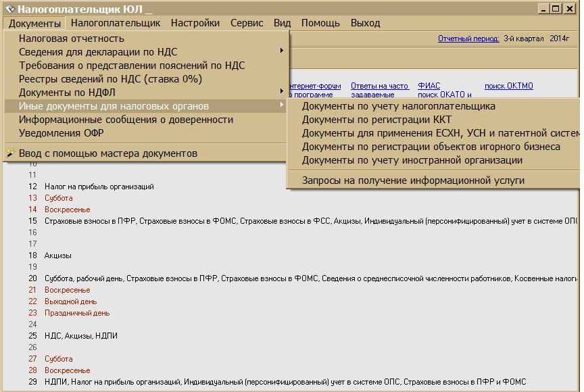Click the wizard wand icon in Документы menu
584x392 pixels.
tap(10, 153)
